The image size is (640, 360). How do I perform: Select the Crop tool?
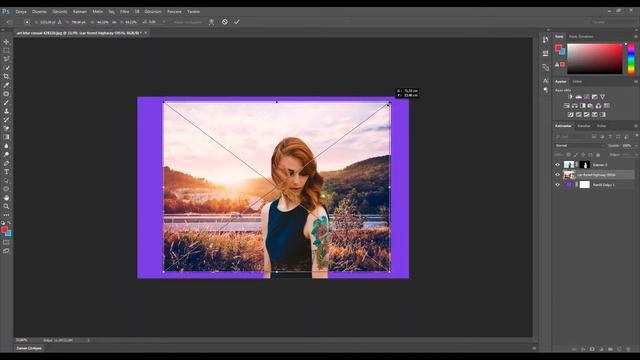[x=6, y=76]
